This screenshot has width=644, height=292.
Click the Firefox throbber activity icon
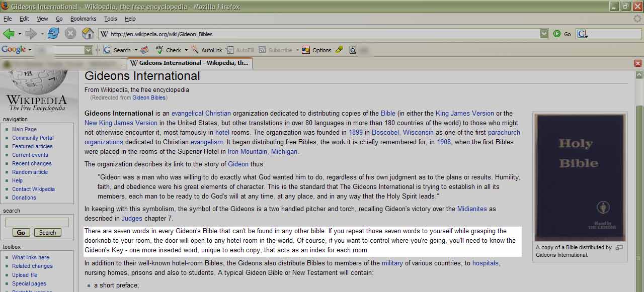637,19
